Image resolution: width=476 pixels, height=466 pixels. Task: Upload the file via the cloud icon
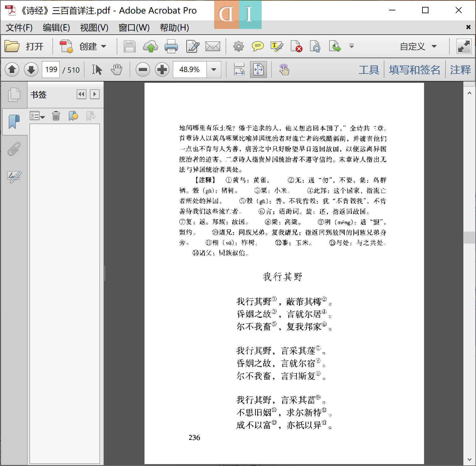coord(150,47)
